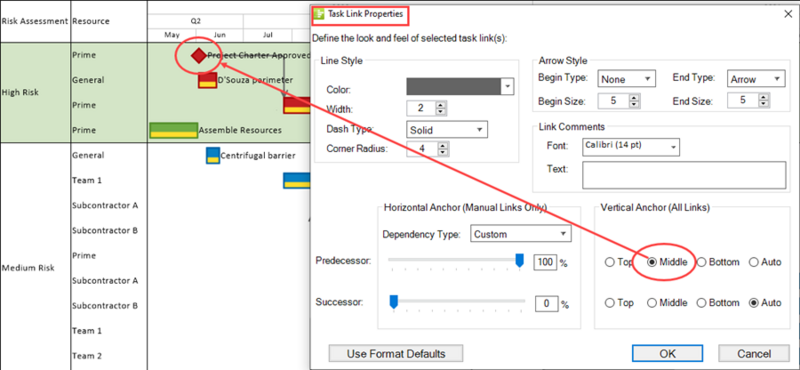Confirm with the OK button
This screenshot has width=800, height=370.
pos(667,354)
